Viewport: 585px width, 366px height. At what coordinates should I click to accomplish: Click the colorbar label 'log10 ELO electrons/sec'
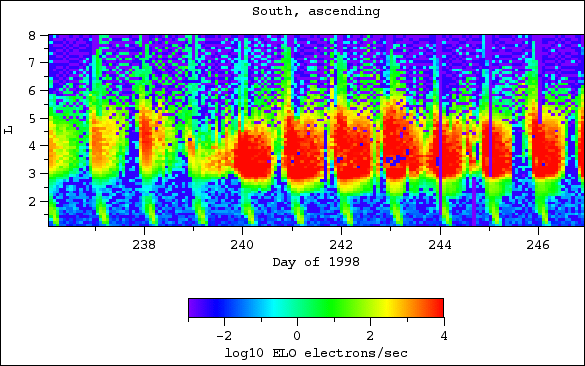click(x=316, y=353)
